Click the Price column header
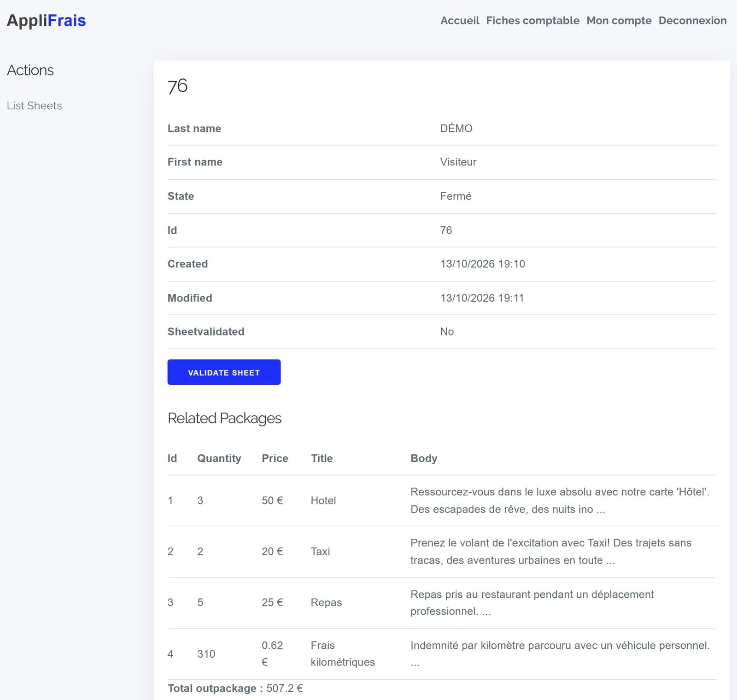 [275, 458]
